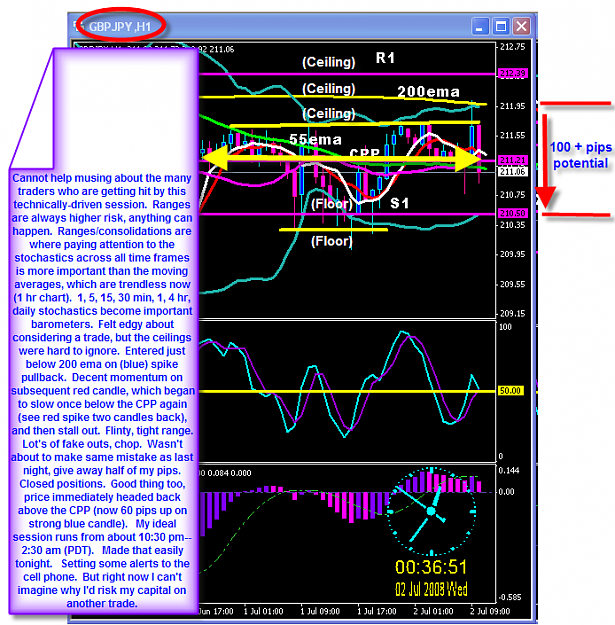The image size is (615, 625).
Task: Click the stochastic scale value 100
Action: (505, 327)
